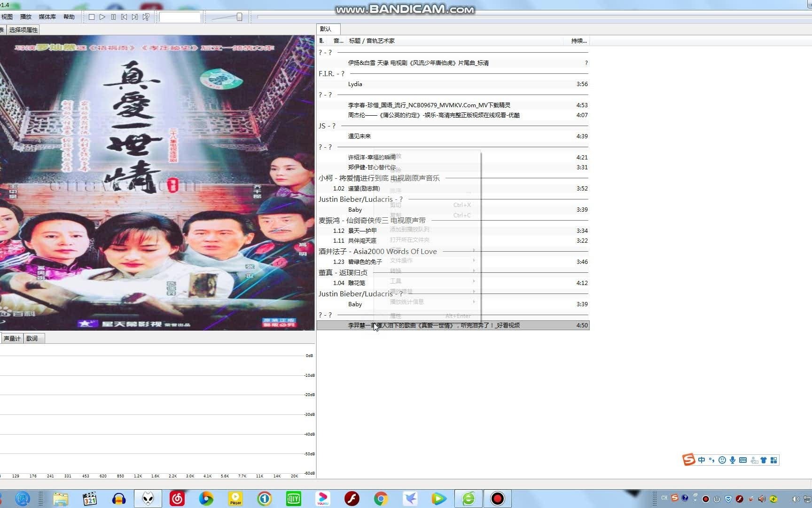The height and width of the screenshot is (508, 812).
Task: Open Sogou toolbox grid icon
Action: click(x=774, y=460)
